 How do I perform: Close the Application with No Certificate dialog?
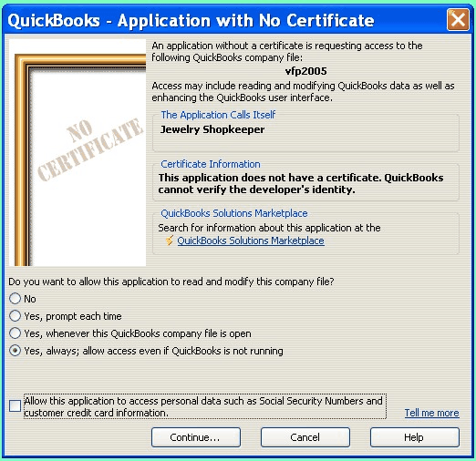(x=458, y=20)
